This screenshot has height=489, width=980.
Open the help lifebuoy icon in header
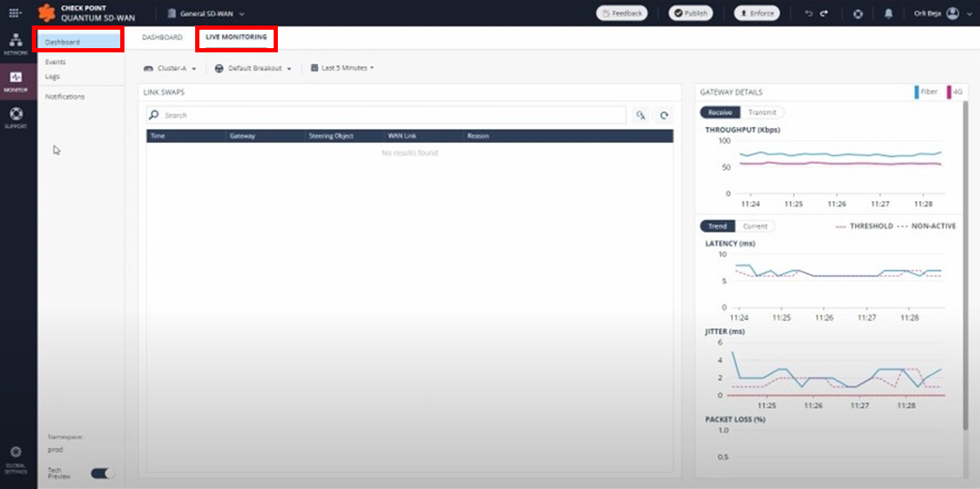tap(858, 13)
